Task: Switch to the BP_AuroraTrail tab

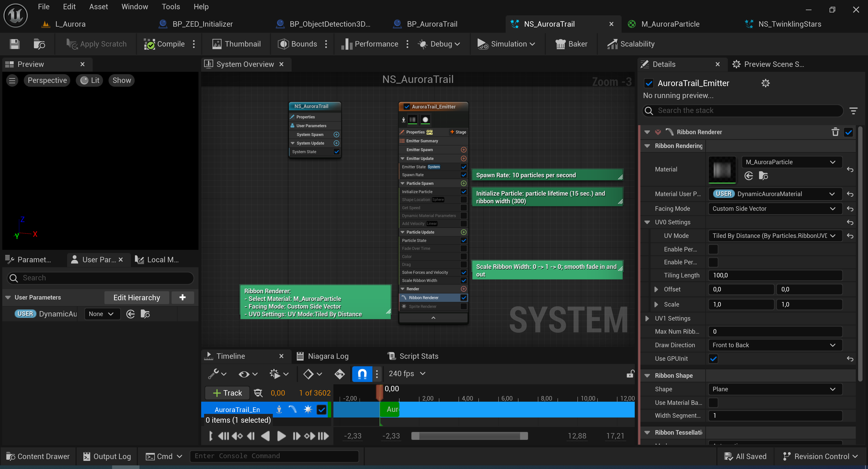Action: click(432, 24)
